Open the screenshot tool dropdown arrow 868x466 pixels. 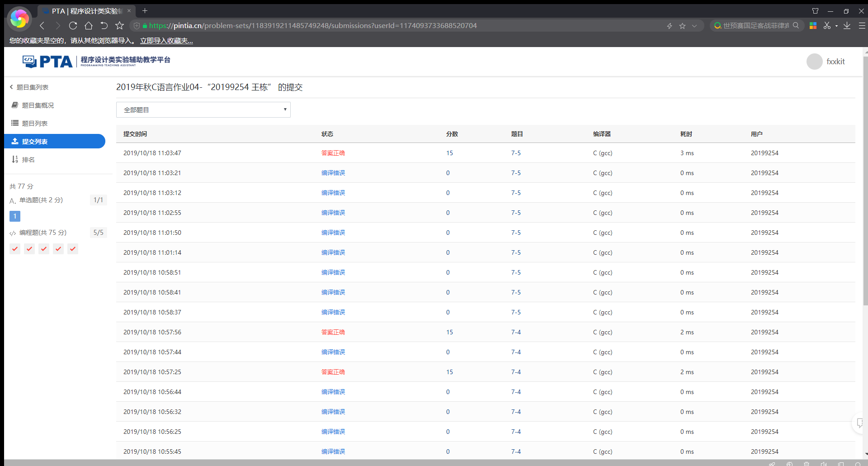836,26
